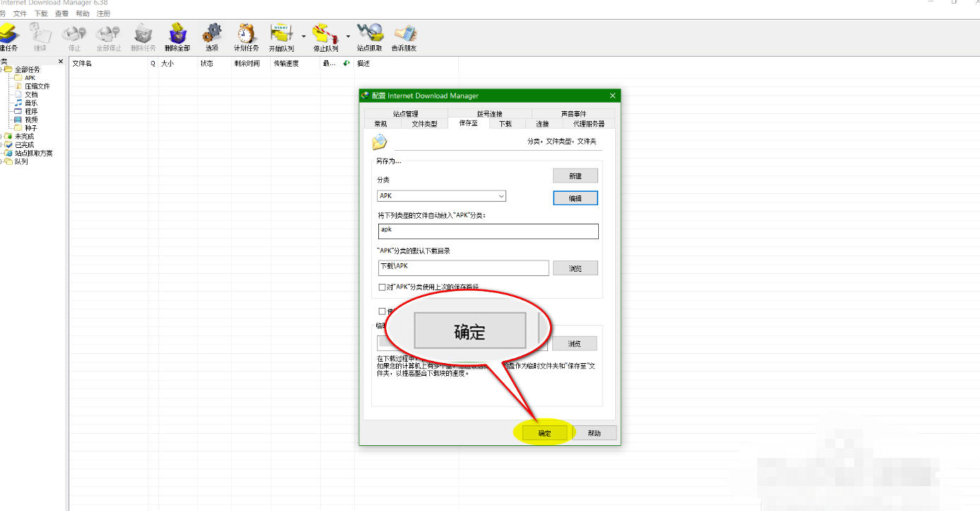Click the file types field containing apk

click(488, 231)
